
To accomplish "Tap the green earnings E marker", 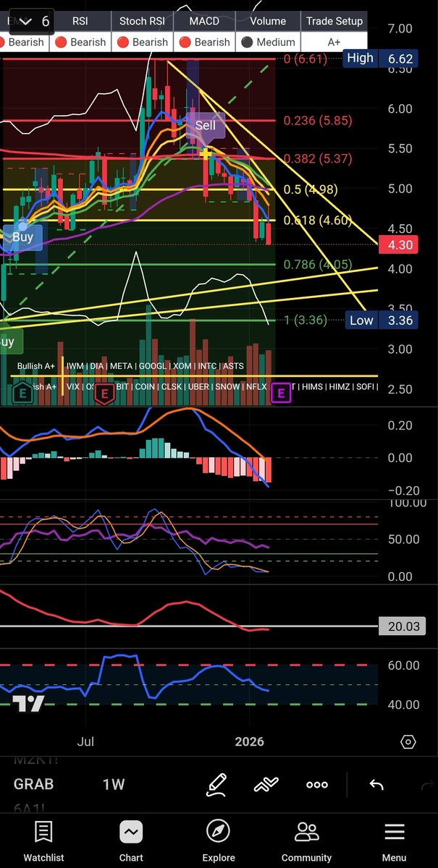I will [x=22, y=393].
